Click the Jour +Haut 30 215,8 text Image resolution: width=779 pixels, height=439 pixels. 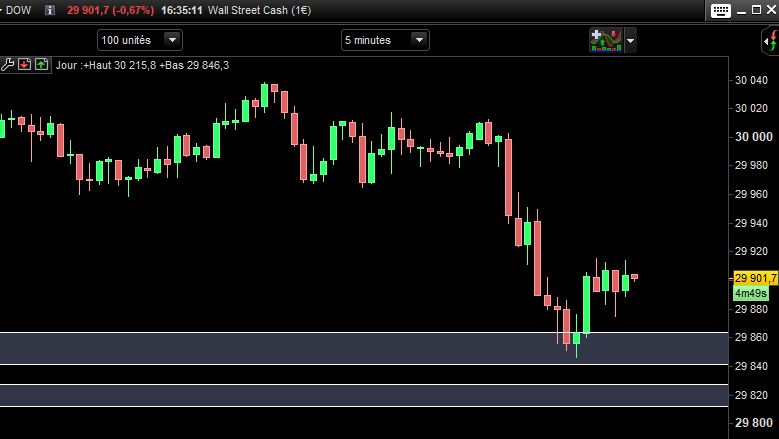pyautogui.click(x=106, y=65)
